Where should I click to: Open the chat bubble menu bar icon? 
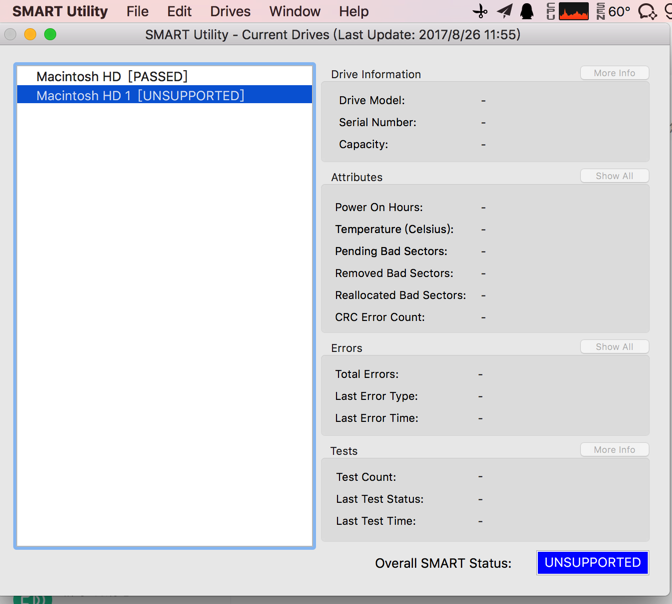(x=647, y=12)
